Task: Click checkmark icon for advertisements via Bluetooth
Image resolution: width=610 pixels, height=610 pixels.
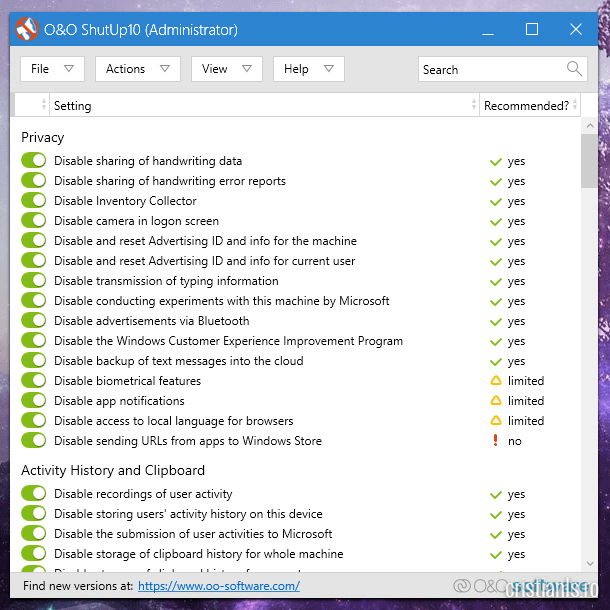Action: pyautogui.click(x=496, y=321)
